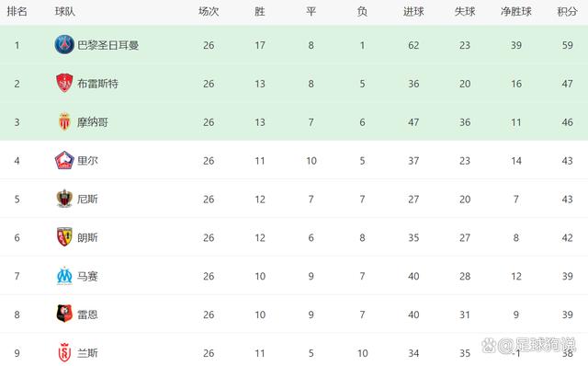Open team name 巴黎圣日耳曼

point(108,45)
